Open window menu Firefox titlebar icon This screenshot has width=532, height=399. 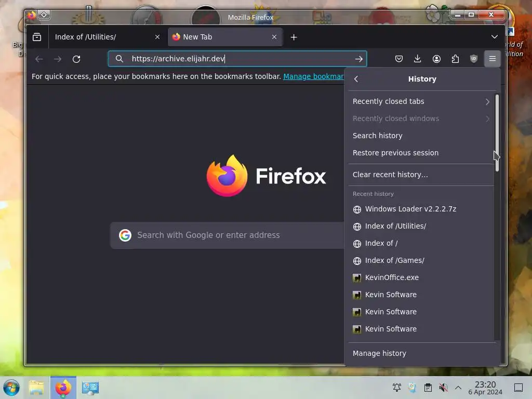click(32, 15)
